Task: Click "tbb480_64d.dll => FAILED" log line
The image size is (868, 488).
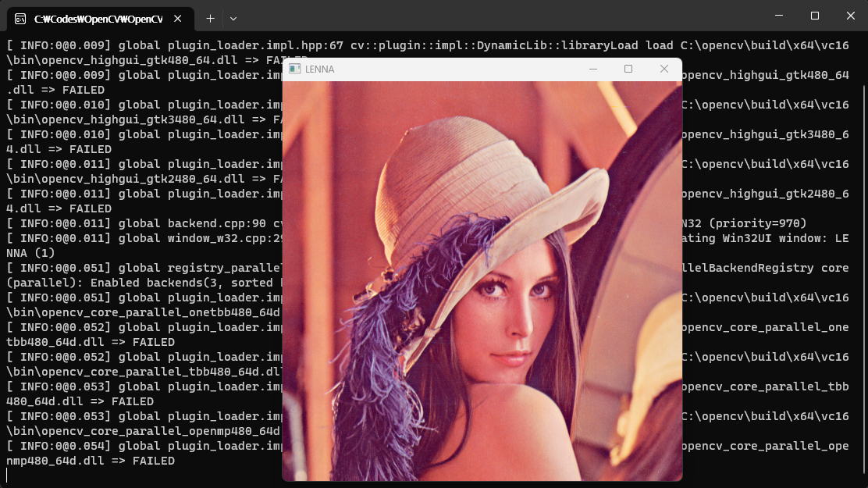Action: pyautogui.click(x=91, y=342)
